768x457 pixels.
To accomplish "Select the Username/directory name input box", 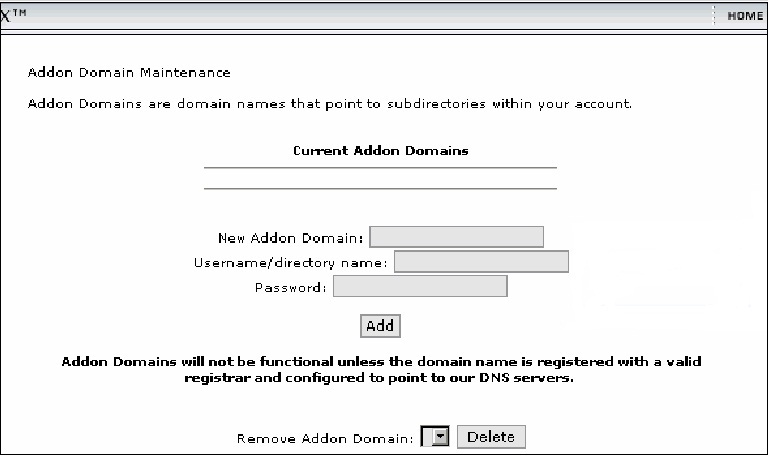I will pos(481,262).
